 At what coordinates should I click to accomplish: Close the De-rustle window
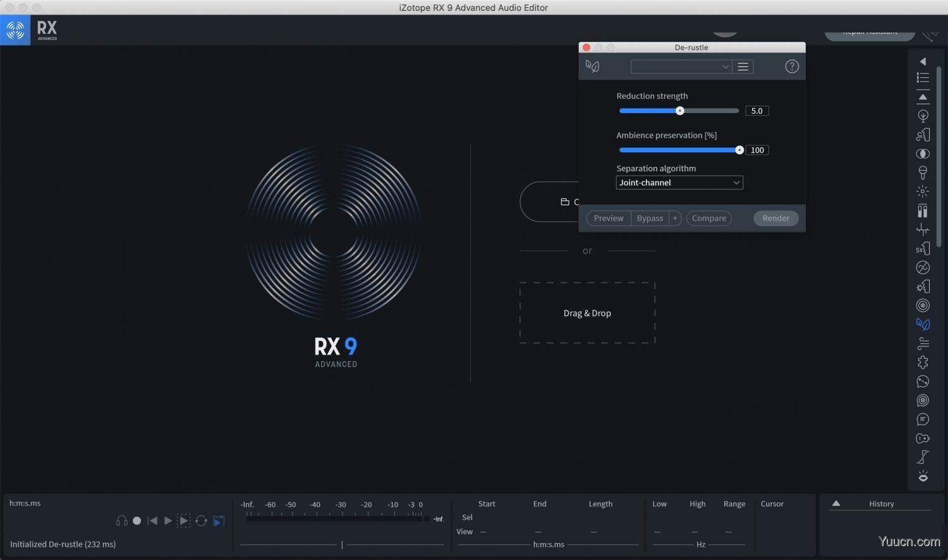click(586, 47)
